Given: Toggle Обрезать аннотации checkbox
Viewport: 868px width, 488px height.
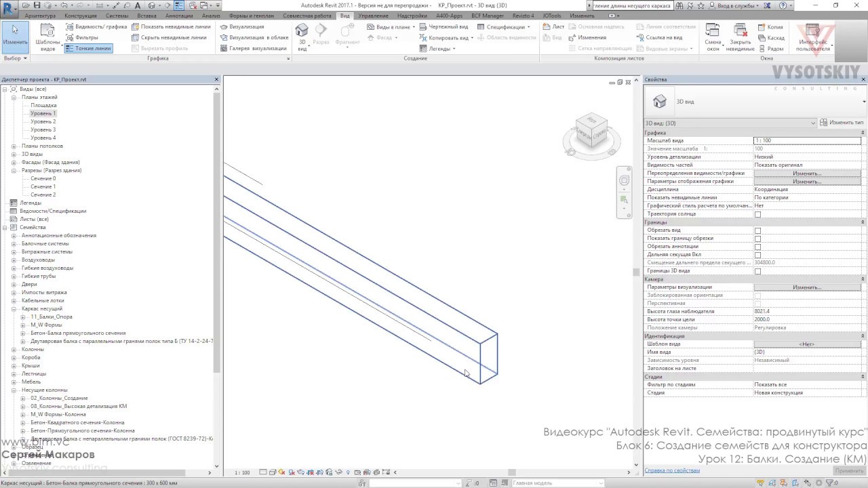Looking at the screenshot, I should click(757, 247).
